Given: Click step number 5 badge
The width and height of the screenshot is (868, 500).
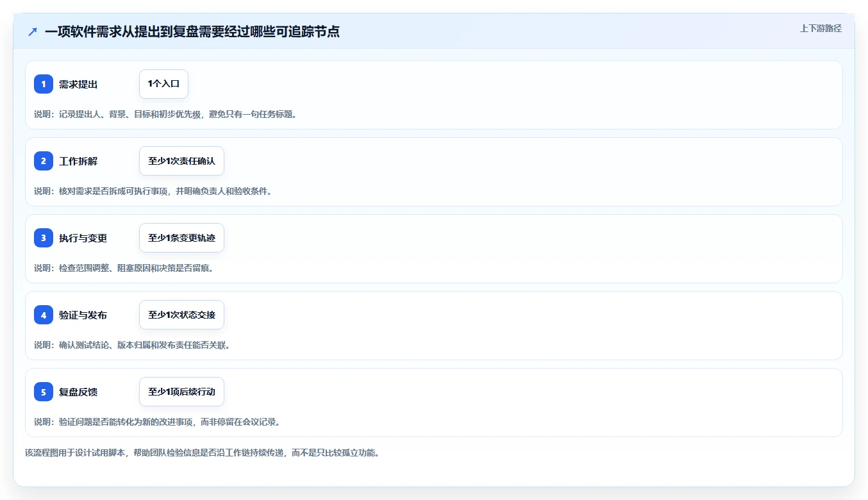Looking at the screenshot, I should click(x=44, y=392).
